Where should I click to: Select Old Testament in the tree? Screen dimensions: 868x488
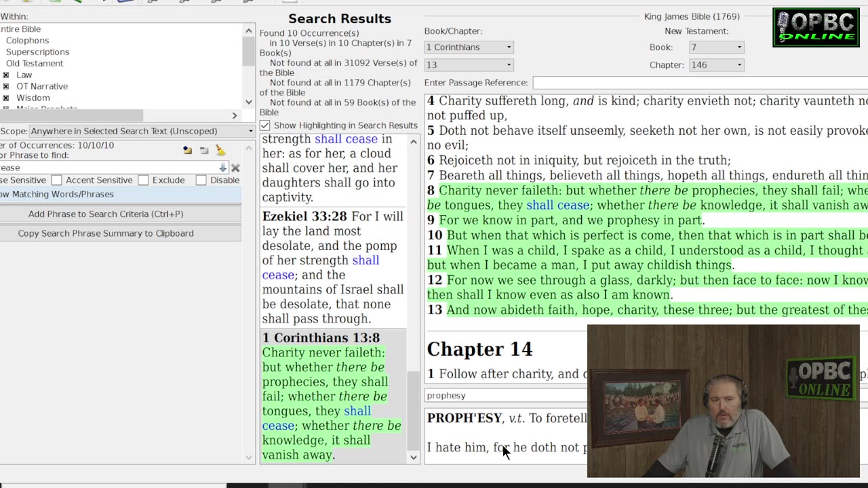35,64
